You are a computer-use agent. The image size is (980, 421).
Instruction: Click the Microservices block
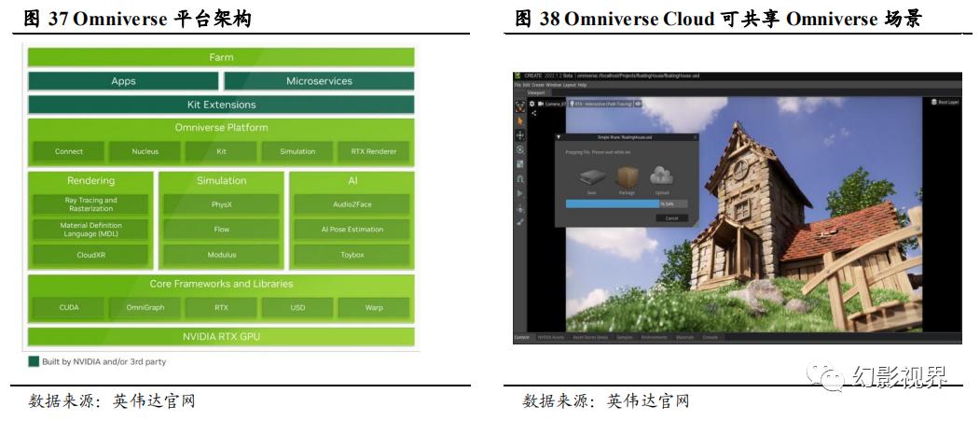[x=320, y=80]
